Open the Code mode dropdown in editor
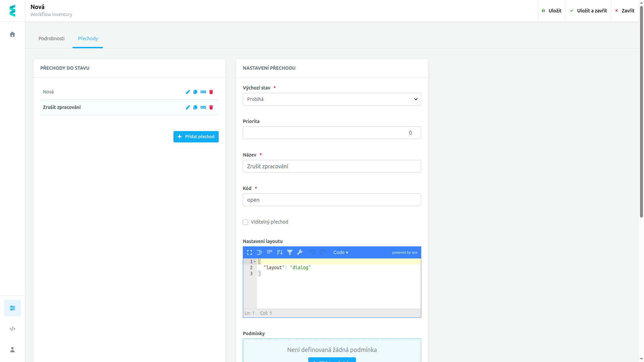This screenshot has width=644, height=362. [341, 252]
